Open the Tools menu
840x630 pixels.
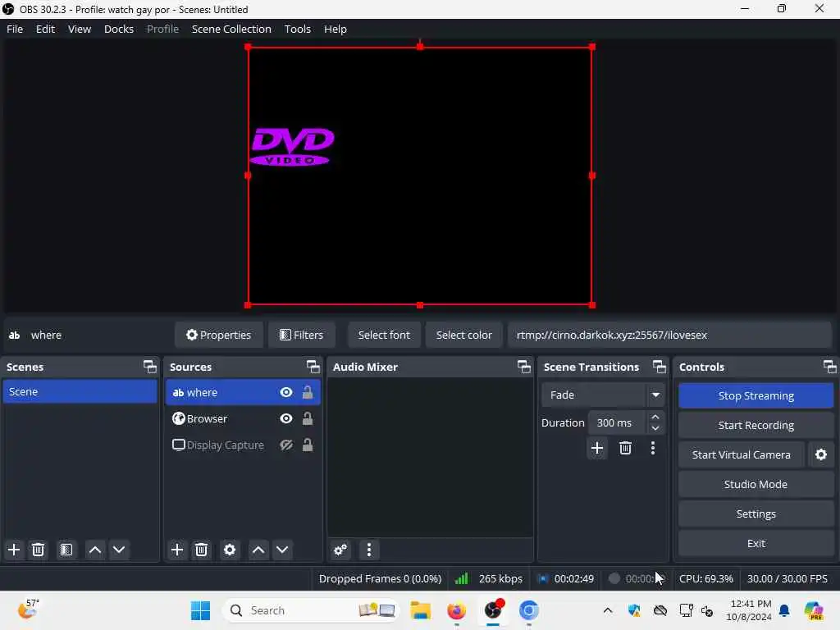coord(297,29)
